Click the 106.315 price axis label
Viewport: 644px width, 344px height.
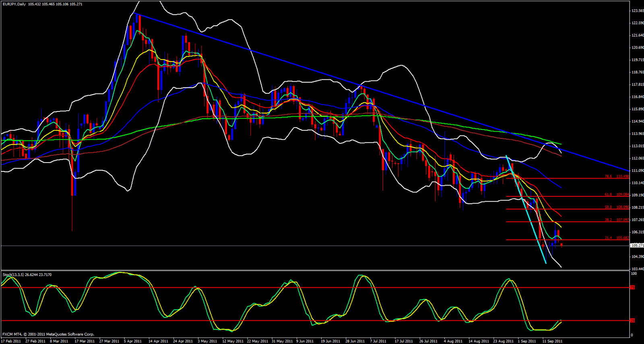coord(638,232)
